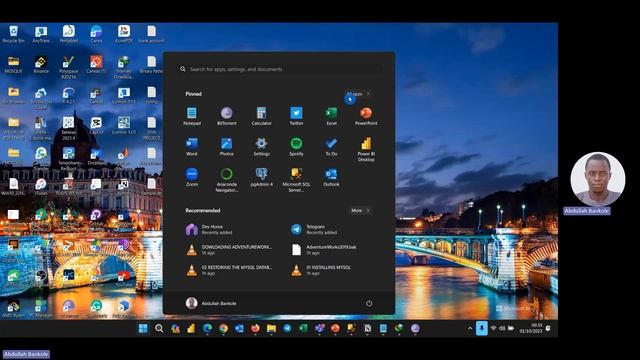Screen dimensions: 640x360
Task: Open Notion from the taskbar
Action: [367, 328]
